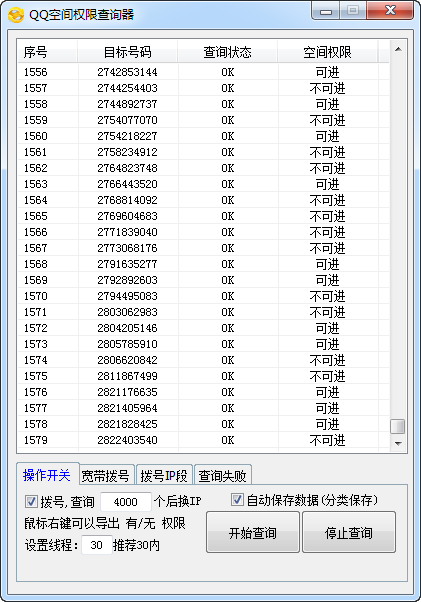421x602 pixels.
Task: Click the OK status in row 1575
Action: tap(228, 376)
